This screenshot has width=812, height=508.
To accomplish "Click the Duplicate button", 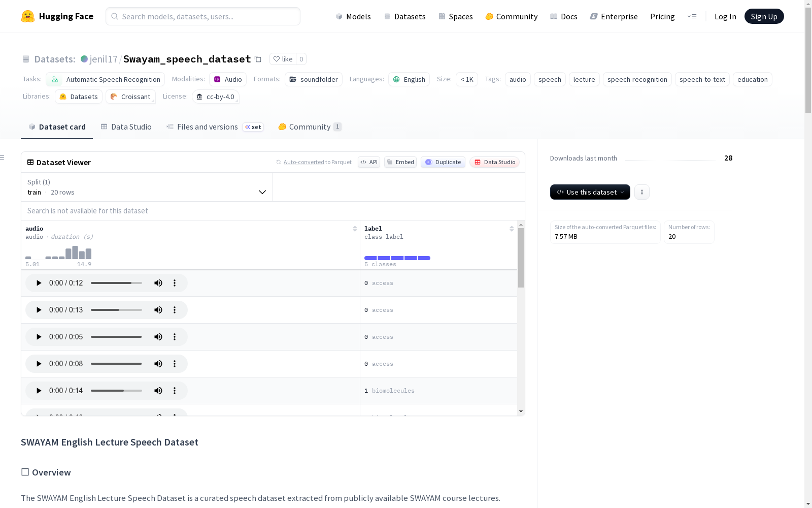I will coord(443,162).
